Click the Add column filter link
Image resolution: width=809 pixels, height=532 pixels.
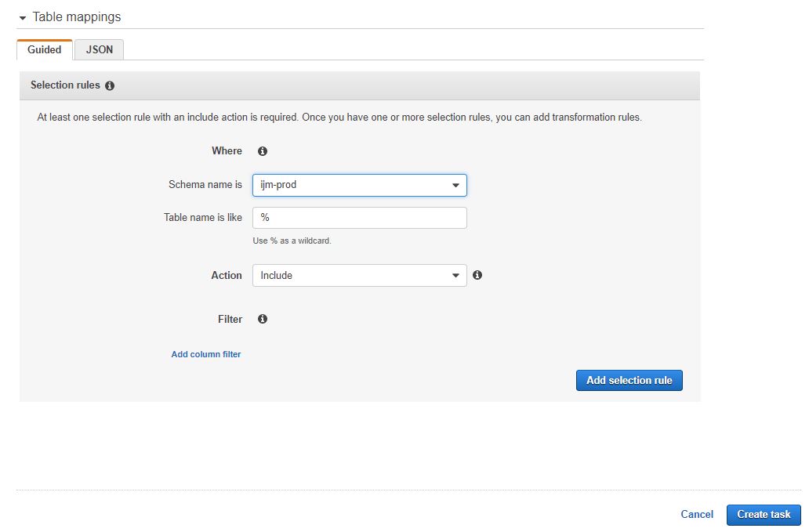tap(206, 354)
